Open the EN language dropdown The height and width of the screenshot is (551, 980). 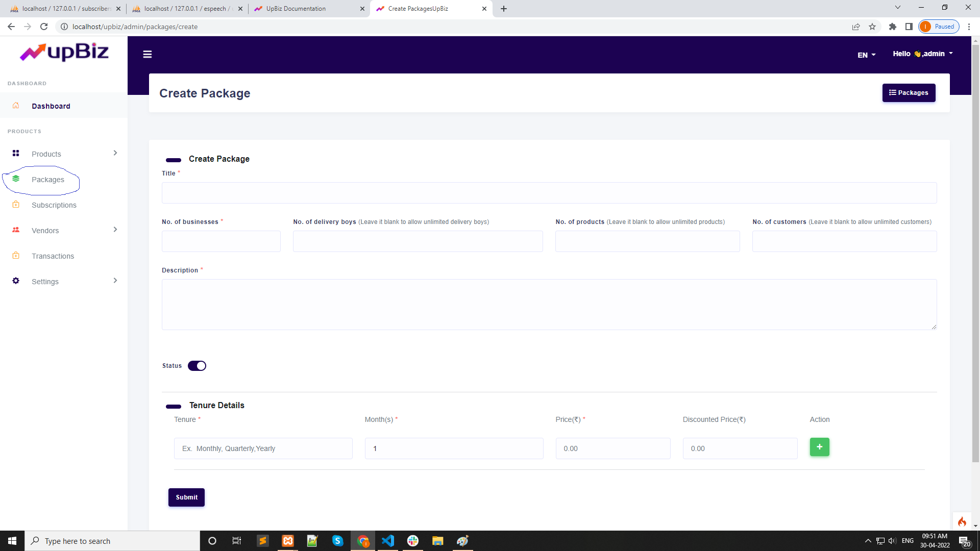866,55
